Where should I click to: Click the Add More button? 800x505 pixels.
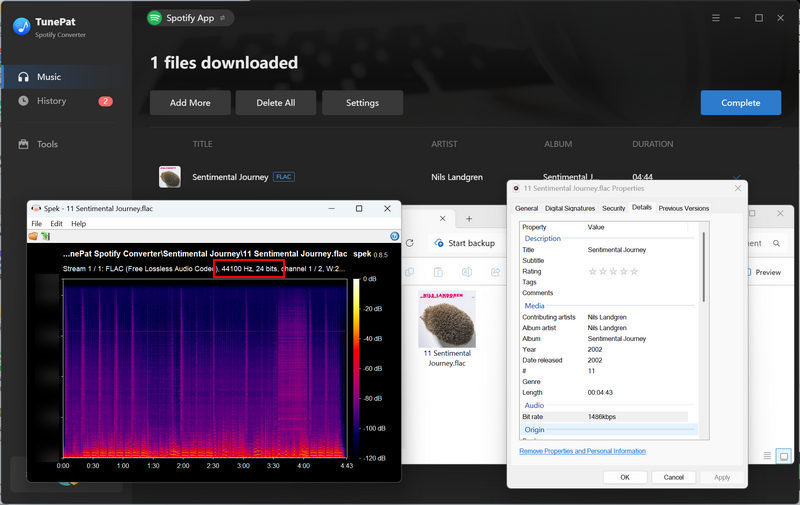[190, 103]
